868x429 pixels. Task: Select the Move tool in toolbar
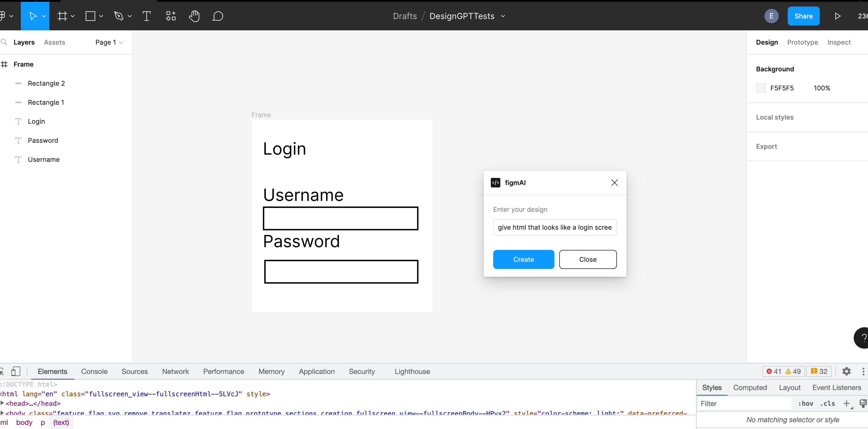click(x=33, y=16)
